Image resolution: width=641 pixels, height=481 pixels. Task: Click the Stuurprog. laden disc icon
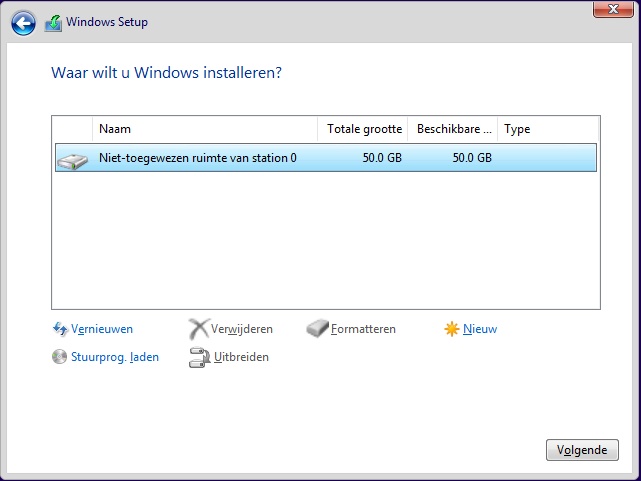[59, 357]
